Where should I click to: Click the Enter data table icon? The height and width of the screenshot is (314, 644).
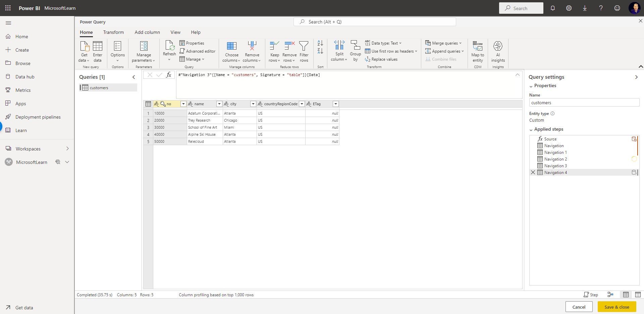click(x=98, y=46)
